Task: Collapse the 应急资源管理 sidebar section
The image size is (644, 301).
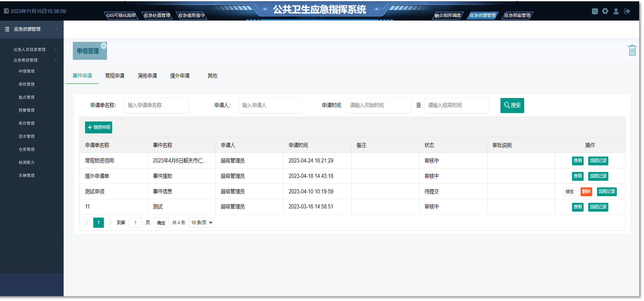Action: (56, 29)
